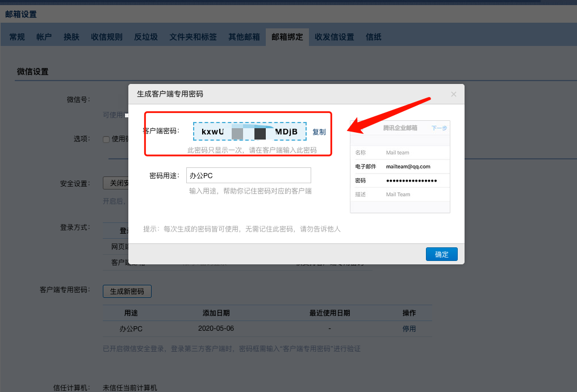Click the 生成客户端专用密码 dialog title
Image resolution: width=577 pixels, height=392 pixels.
(170, 94)
